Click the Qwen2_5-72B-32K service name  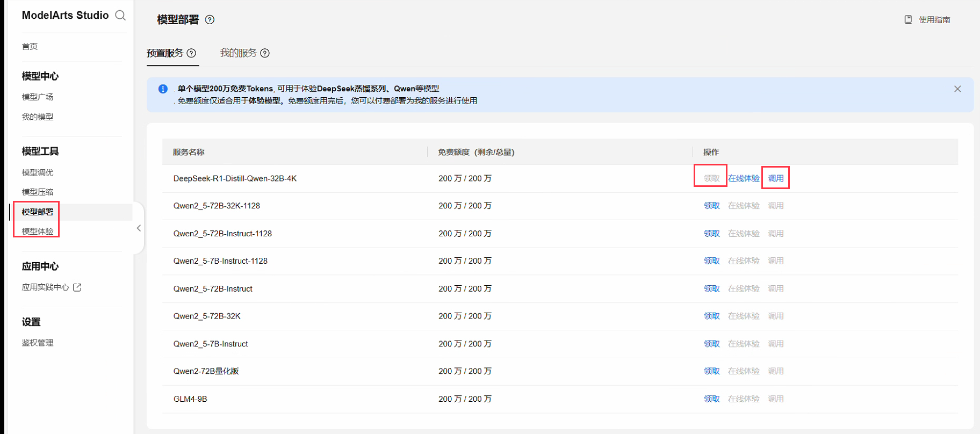(x=207, y=316)
